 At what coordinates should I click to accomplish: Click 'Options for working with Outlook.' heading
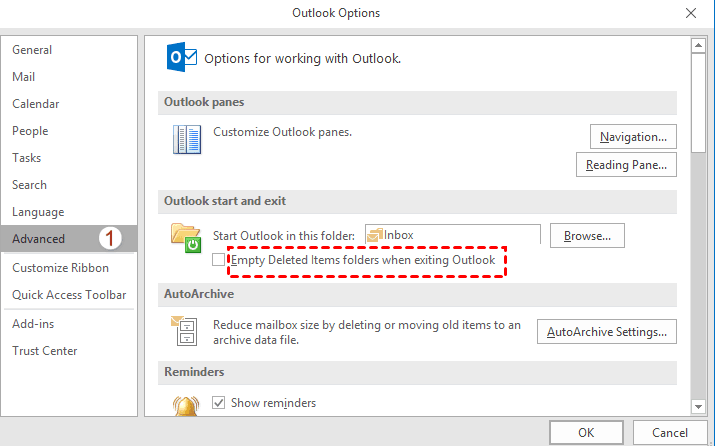[302, 58]
